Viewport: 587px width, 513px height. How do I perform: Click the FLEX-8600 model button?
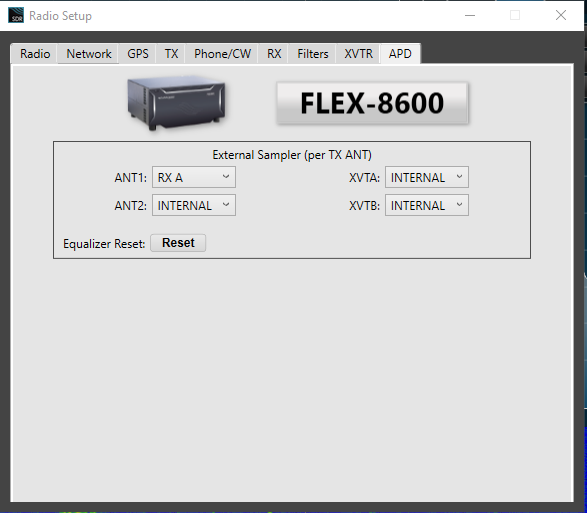[x=372, y=103]
